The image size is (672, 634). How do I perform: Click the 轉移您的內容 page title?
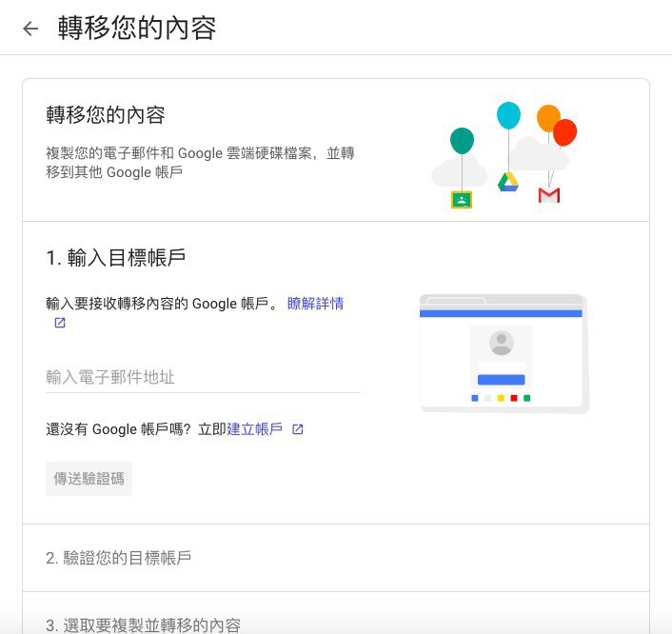tap(137, 29)
